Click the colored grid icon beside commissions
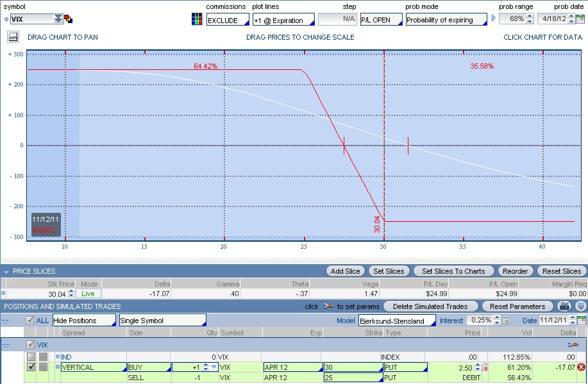588x384 pixels. point(197,19)
